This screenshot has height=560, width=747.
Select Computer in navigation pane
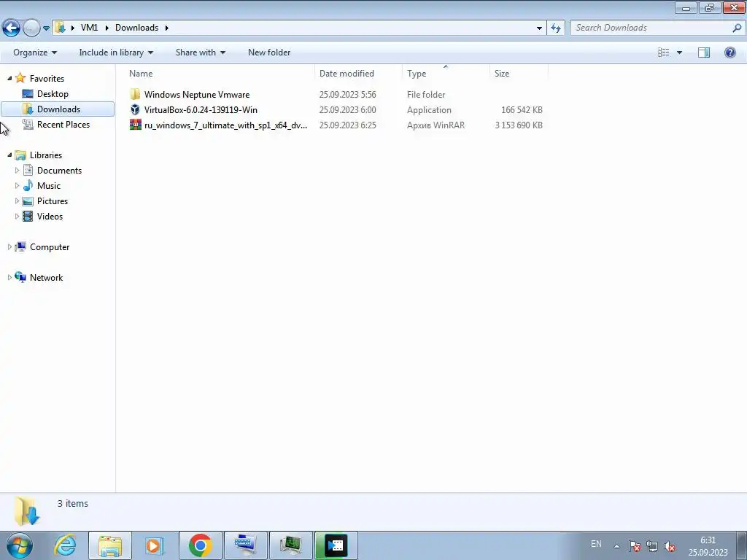[50, 247]
